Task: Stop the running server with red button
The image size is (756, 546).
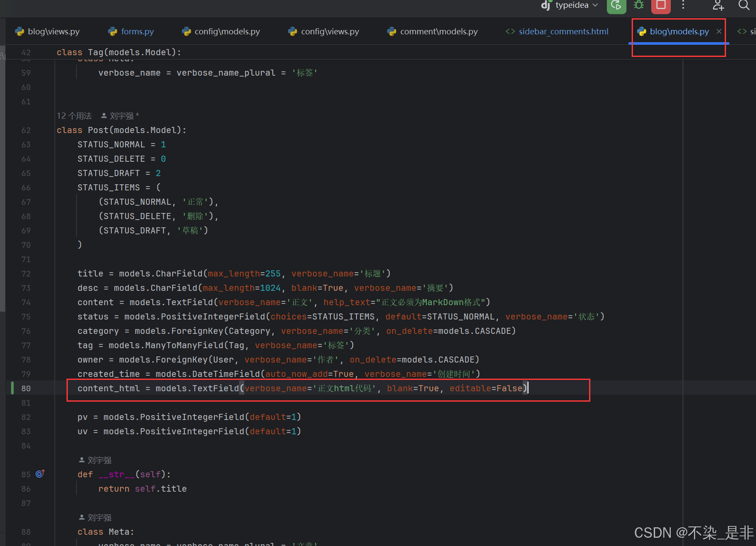Action: coord(661,5)
